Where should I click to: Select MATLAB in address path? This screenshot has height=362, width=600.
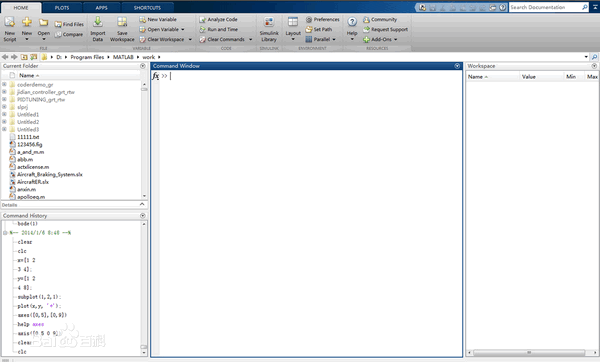[123, 57]
